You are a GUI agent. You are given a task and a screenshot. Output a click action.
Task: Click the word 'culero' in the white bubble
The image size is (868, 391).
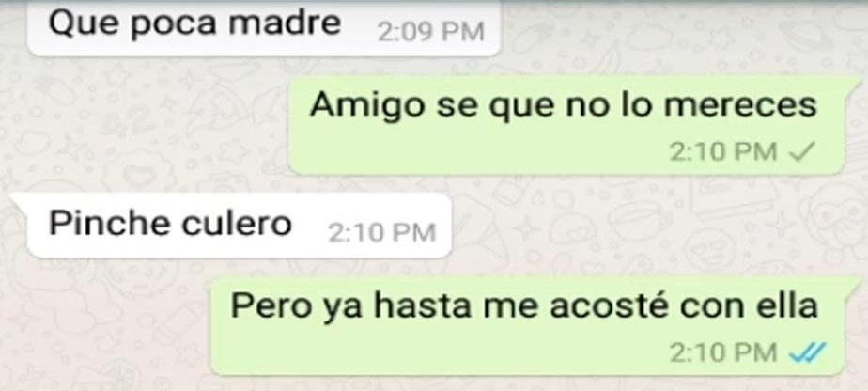237,223
